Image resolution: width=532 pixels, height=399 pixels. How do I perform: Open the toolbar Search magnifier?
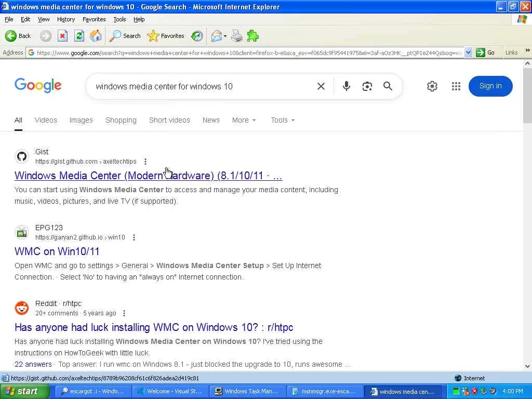click(125, 36)
